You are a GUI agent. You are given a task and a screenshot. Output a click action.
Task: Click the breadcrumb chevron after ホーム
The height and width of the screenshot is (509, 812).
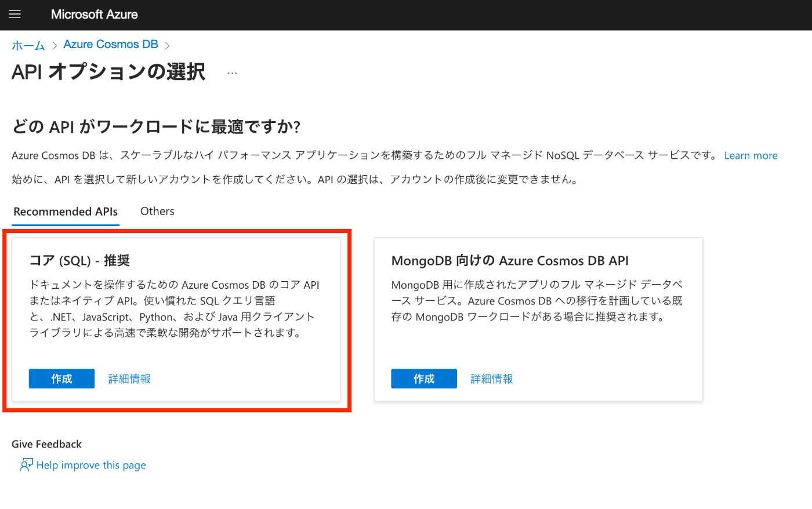pos(55,46)
